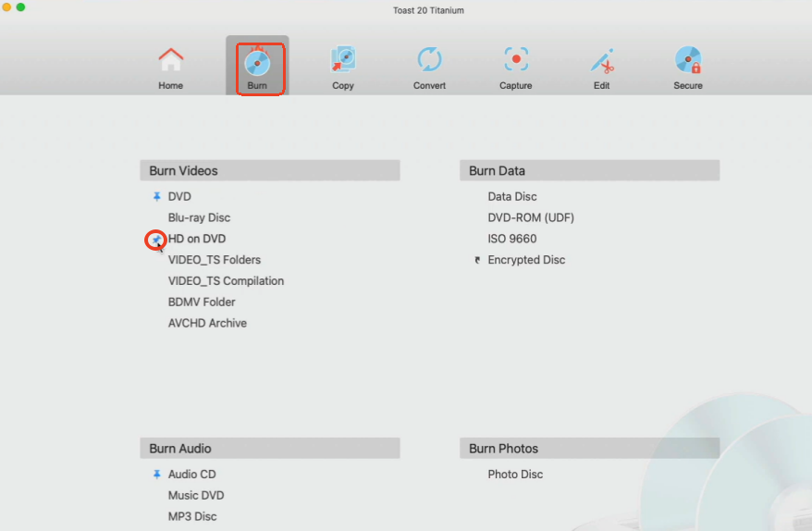This screenshot has height=531, width=812.
Task: Open VIDEO_TS Compilation project
Action: coord(226,281)
